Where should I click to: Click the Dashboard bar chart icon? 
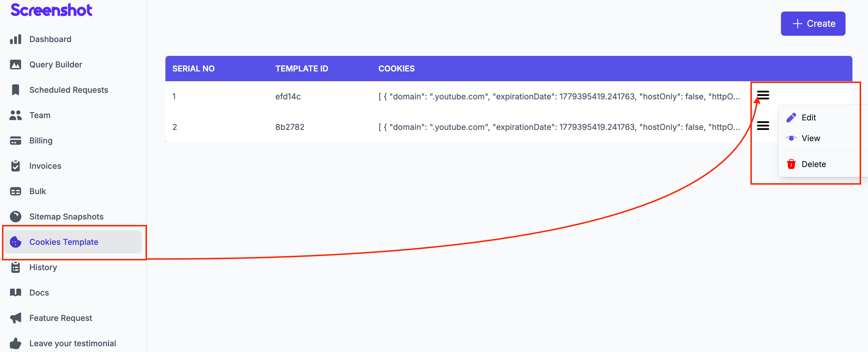tap(16, 39)
